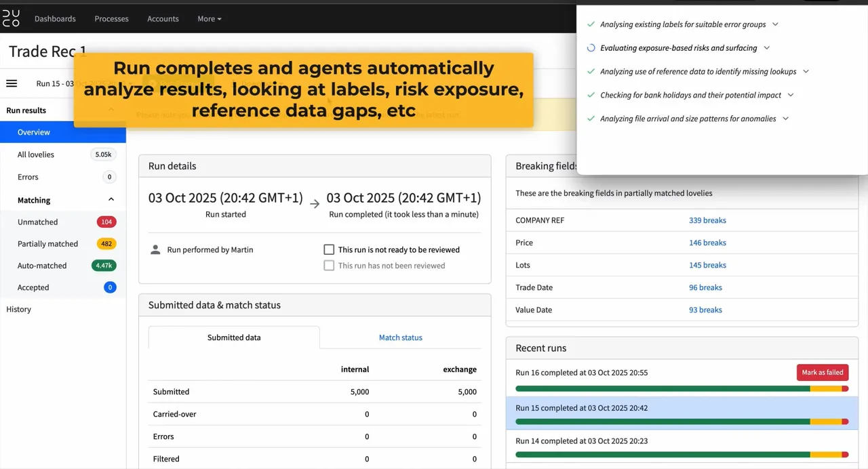
Task: Open All lovelies in the sidebar
Action: (x=36, y=155)
